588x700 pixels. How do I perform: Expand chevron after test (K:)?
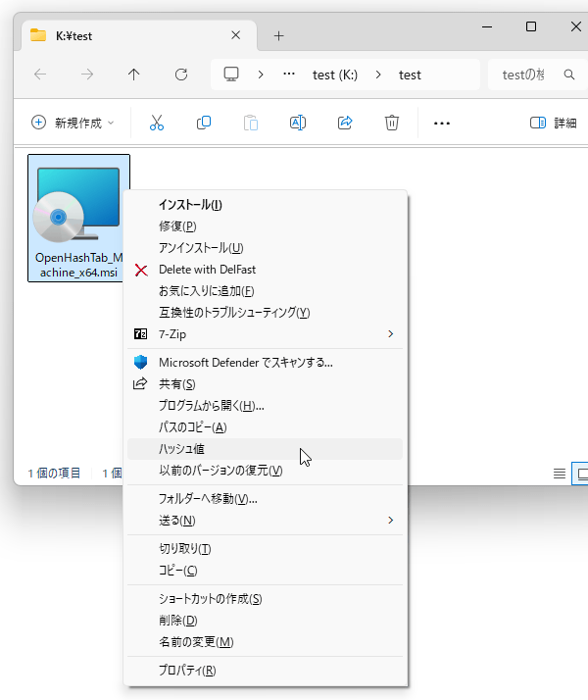coord(378,75)
